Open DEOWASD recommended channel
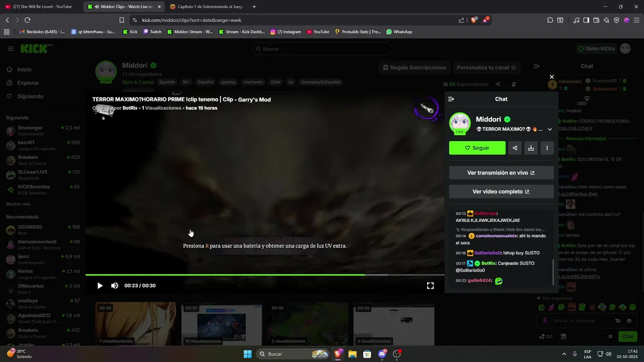 (x=43, y=230)
